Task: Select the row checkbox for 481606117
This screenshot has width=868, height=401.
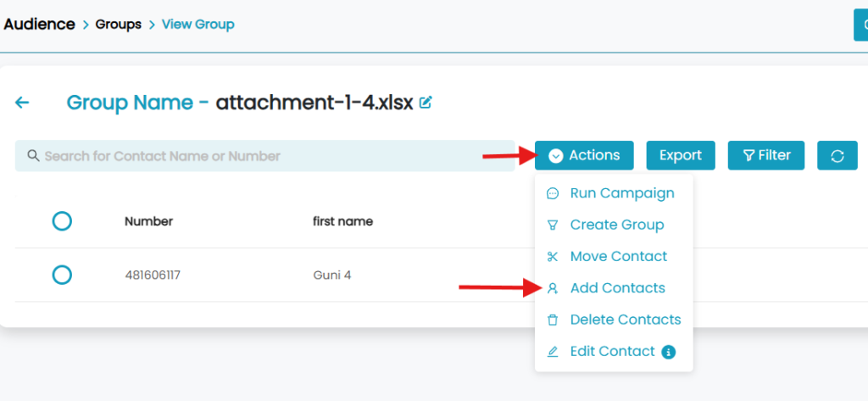Action: (62, 275)
